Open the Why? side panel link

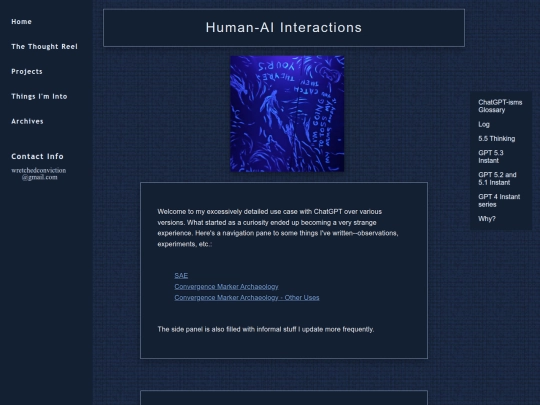(487, 219)
